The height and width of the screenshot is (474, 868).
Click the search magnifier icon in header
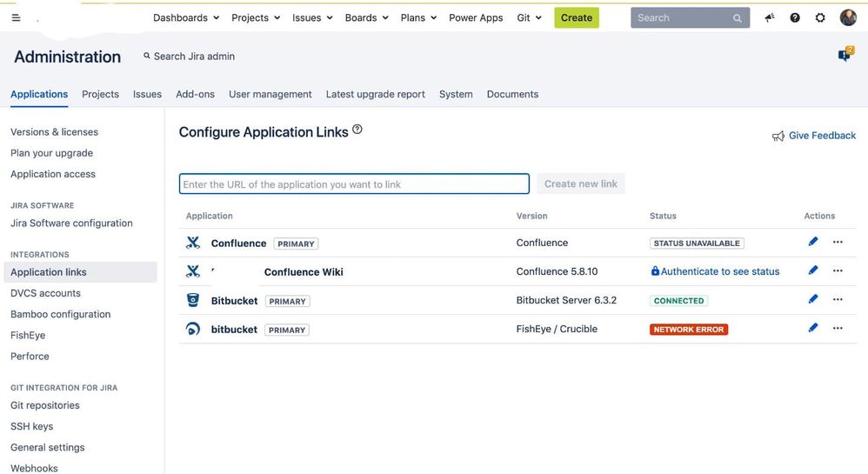[x=738, y=18]
